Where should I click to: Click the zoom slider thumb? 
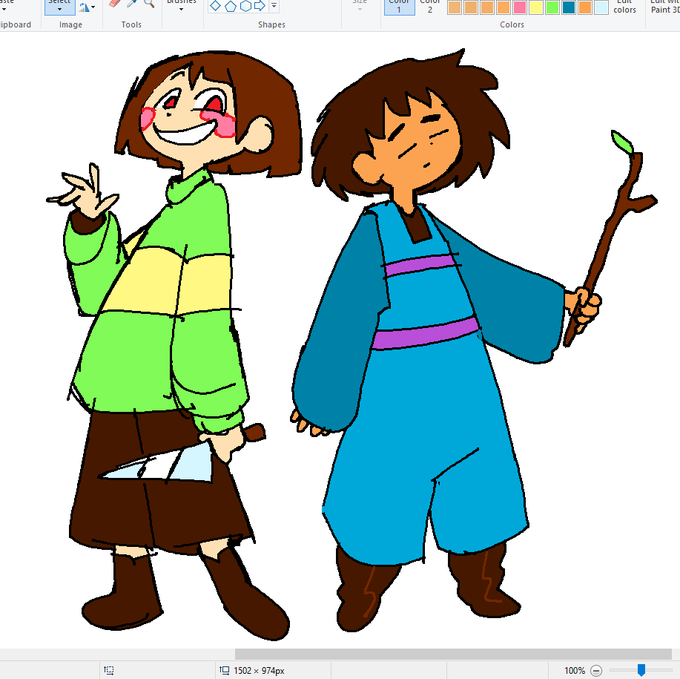(x=641, y=670)
